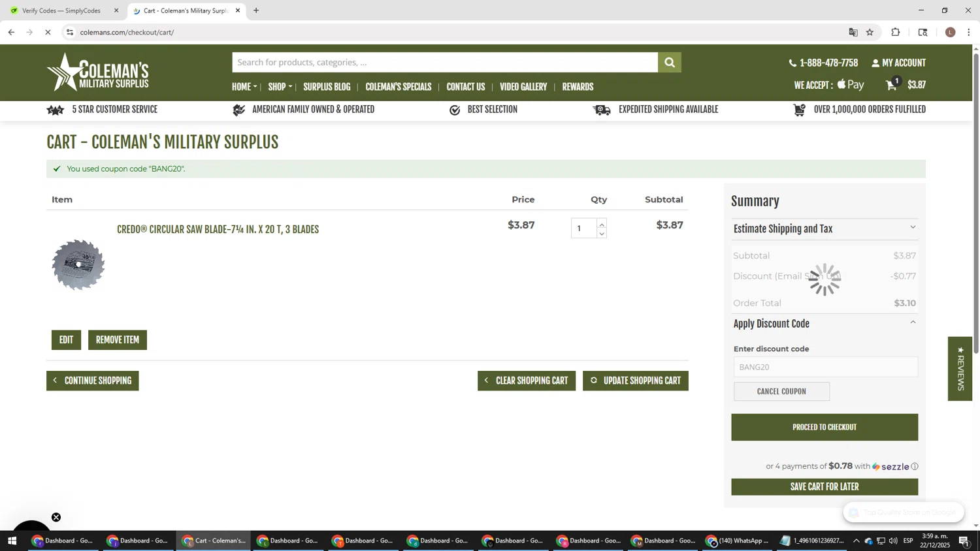Screen dimensions: 980x551
Task: Click the discount code input field
Action: click(825, 367)
